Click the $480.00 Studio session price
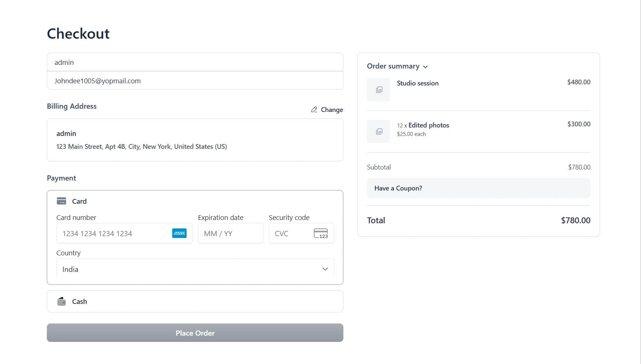Screen dimensions: 641x364 click(579, 82)
